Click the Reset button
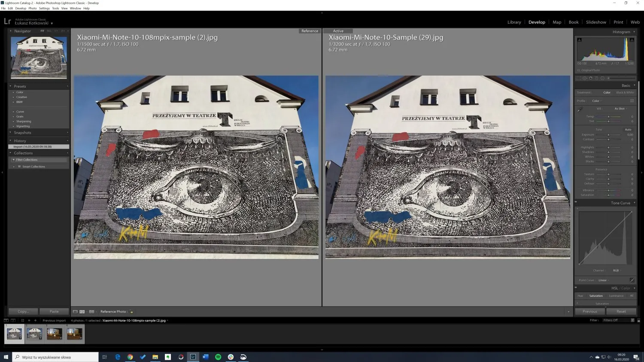The height and width of the screenshot is (362, 644). 621,311
